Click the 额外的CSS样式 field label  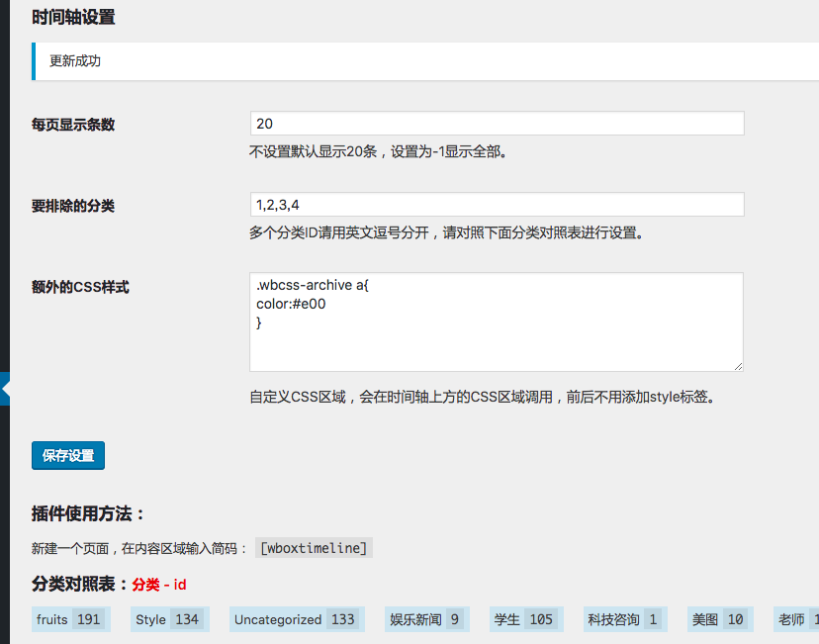tap(80, 287)
